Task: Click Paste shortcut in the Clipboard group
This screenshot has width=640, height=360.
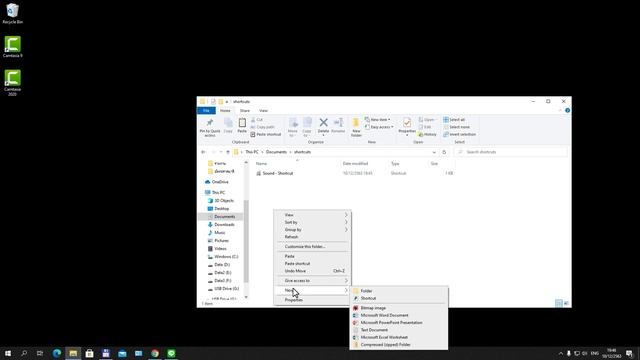Action: coord(266,134)
